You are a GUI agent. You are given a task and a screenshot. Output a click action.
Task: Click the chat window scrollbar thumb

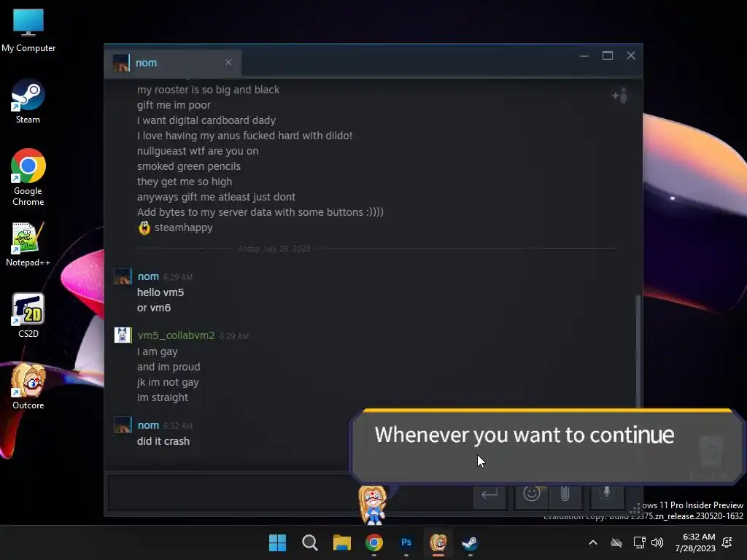(638, 351)
